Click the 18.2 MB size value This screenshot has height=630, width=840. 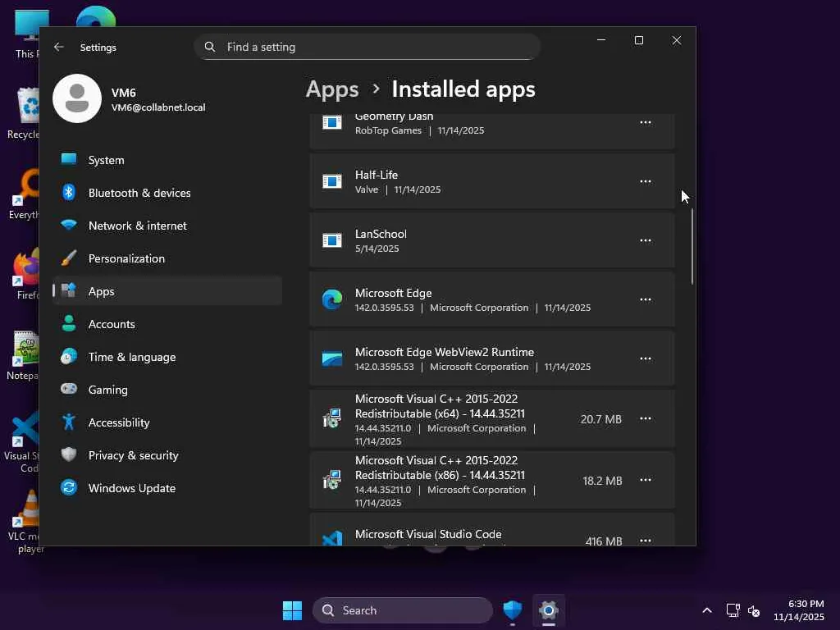[602, 481]
